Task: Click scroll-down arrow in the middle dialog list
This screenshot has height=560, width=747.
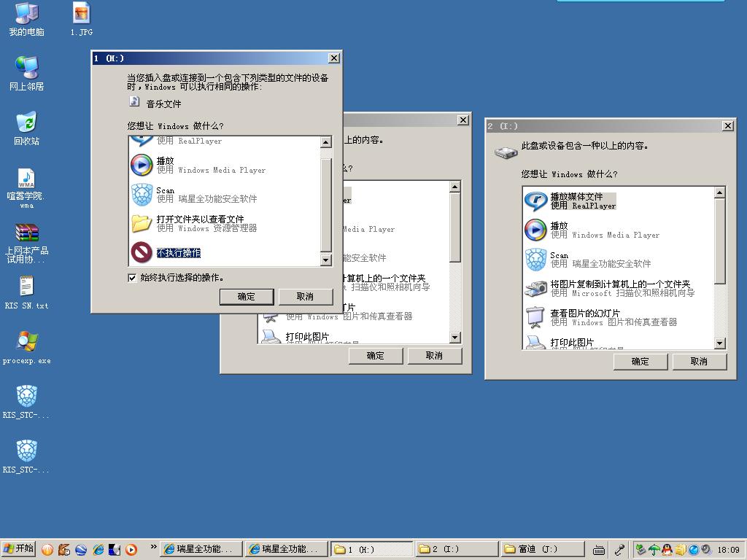Action: pyautogui.click(x=455, y=338)
